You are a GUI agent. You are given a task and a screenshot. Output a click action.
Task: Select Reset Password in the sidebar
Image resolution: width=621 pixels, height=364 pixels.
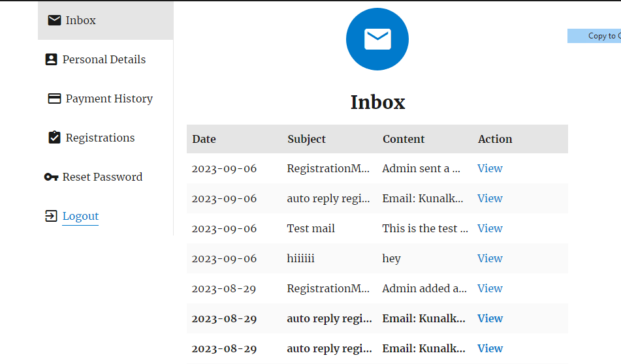coord(102,177)
